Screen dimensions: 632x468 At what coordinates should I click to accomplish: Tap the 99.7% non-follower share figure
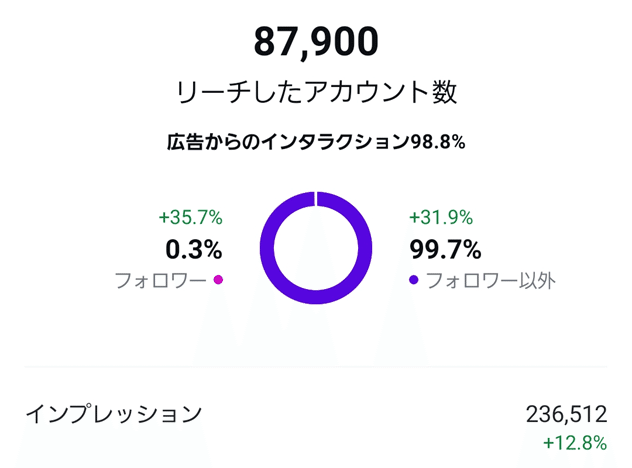[x=445, y=249]
